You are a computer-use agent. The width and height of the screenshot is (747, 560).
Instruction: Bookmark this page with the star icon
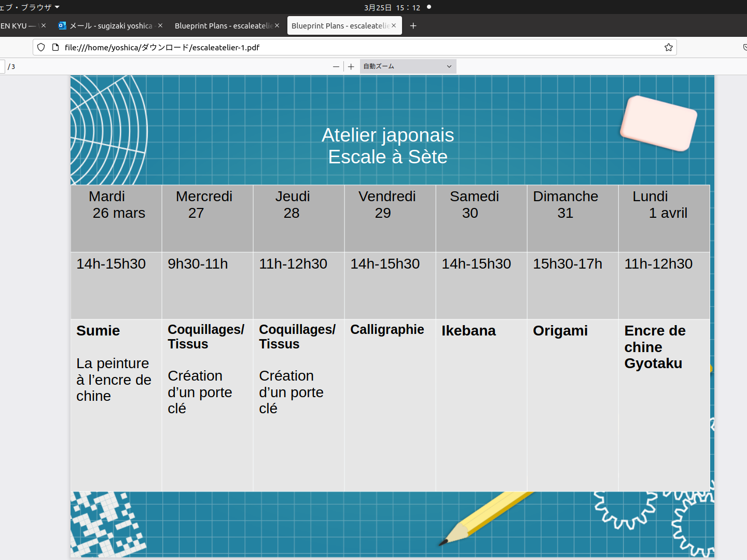pyautogui.click(x=668, y=47)
